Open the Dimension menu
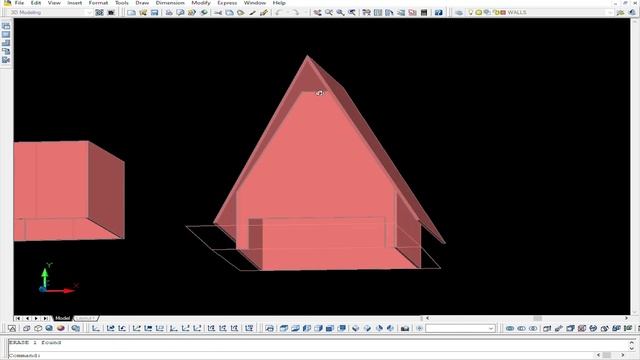Viewport: 640px width, 360px height. point(170,3)
